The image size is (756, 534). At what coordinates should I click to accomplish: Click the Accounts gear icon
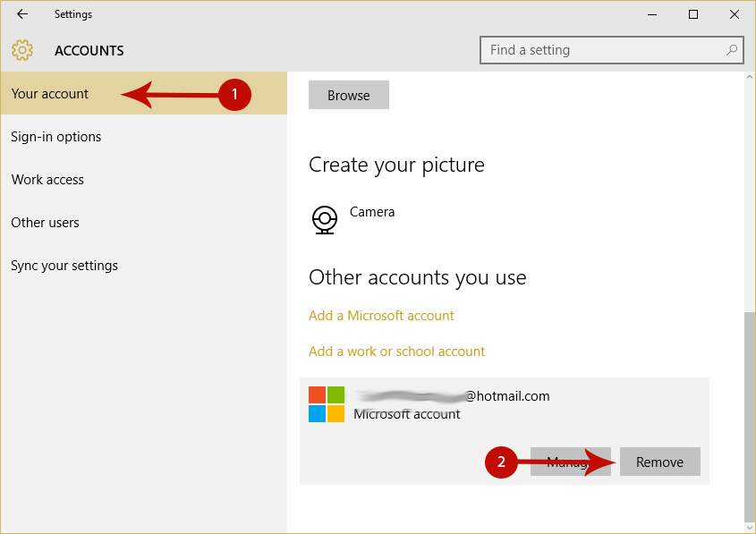click(22, 50)
